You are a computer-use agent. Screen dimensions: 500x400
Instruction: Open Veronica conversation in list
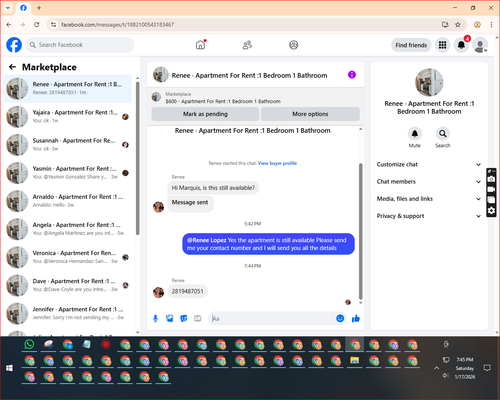(67, 257)
